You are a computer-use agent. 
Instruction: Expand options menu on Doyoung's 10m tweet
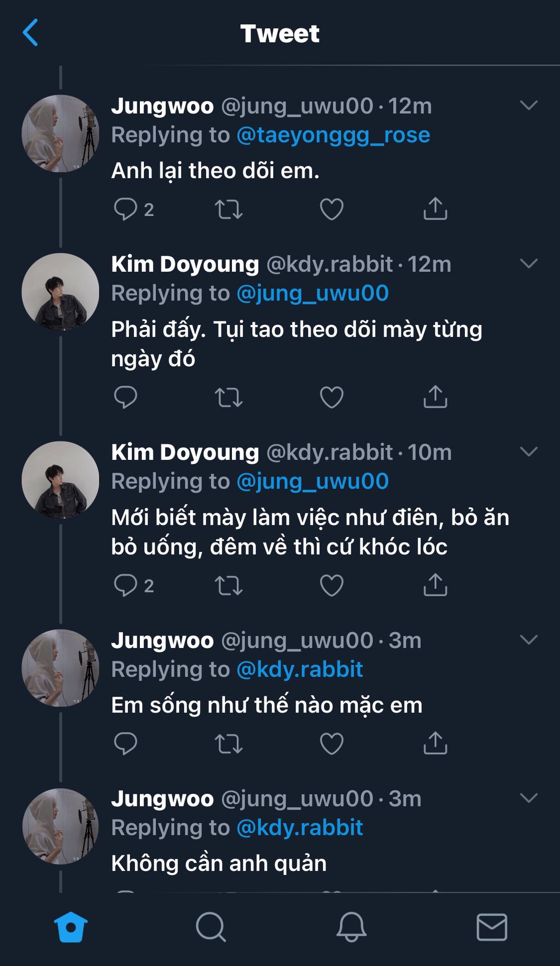pos(529,452)
